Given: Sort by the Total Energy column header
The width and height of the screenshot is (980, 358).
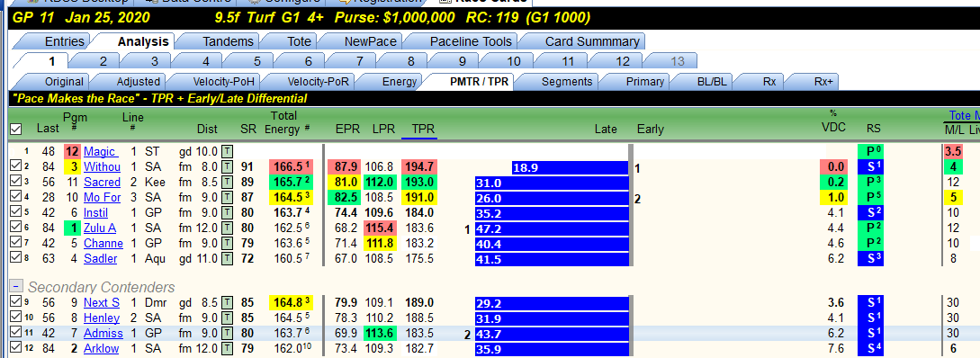Looking at the screenshot, I should coord(283,122).
